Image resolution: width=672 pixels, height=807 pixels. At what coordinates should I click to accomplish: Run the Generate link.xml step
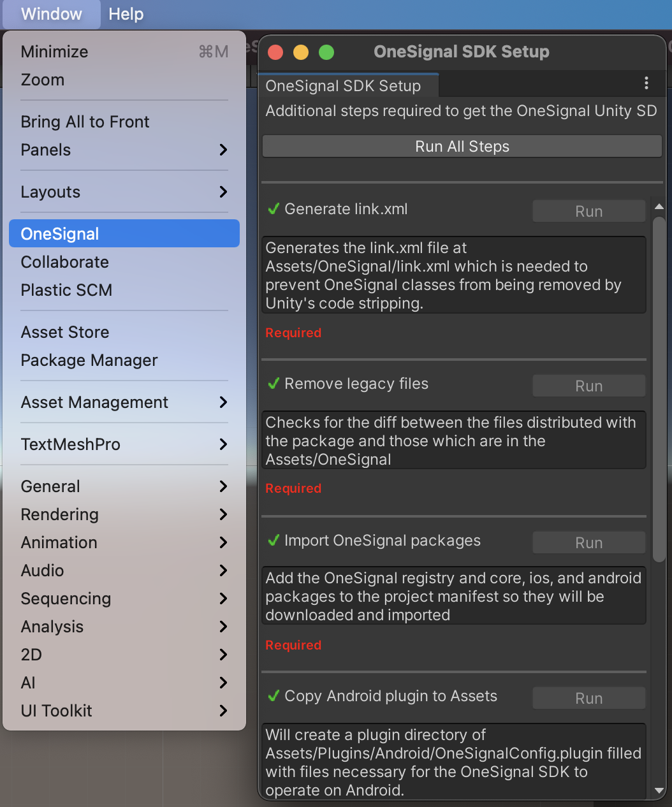click(589, 211)
